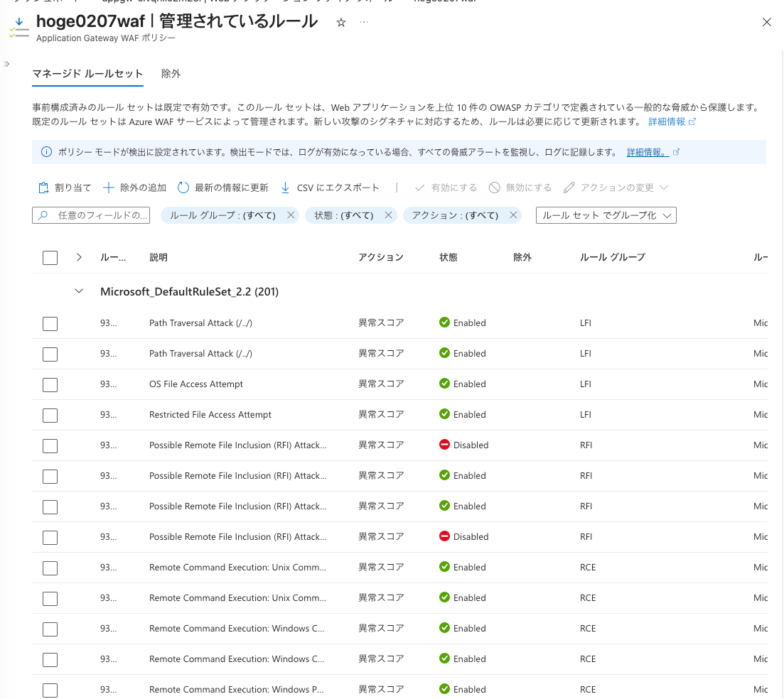Switch to the 除外 tab
The height and width of the screenshot is (699, 784).
coord(171,73)
